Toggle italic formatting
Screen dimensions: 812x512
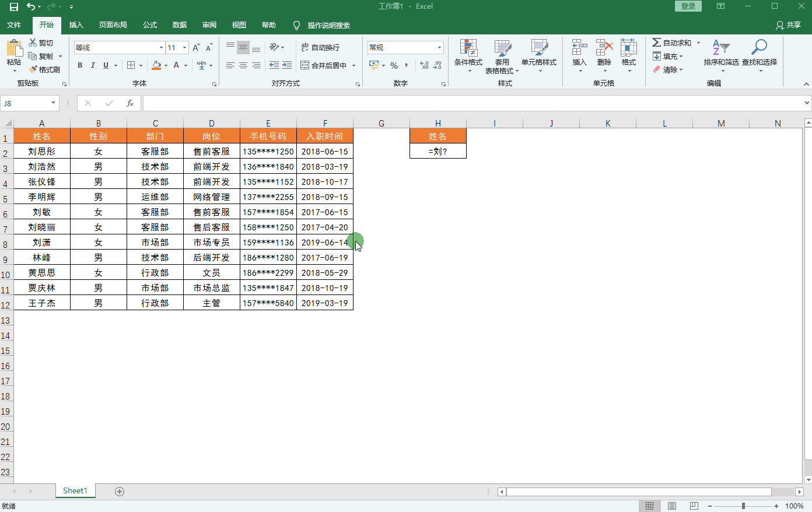pyautogui.click(x=93, y=65)
